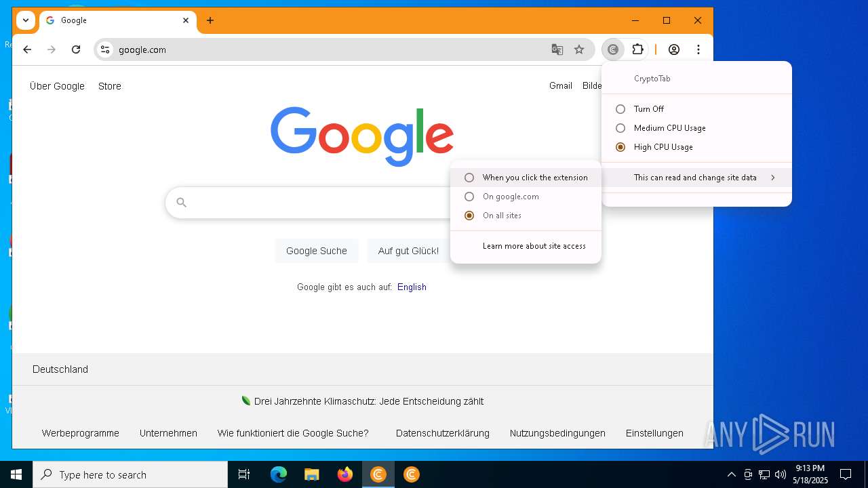This screenshot has height=488, width=868.
Task: Open Learn more about site access
Action: pos(526,246)
